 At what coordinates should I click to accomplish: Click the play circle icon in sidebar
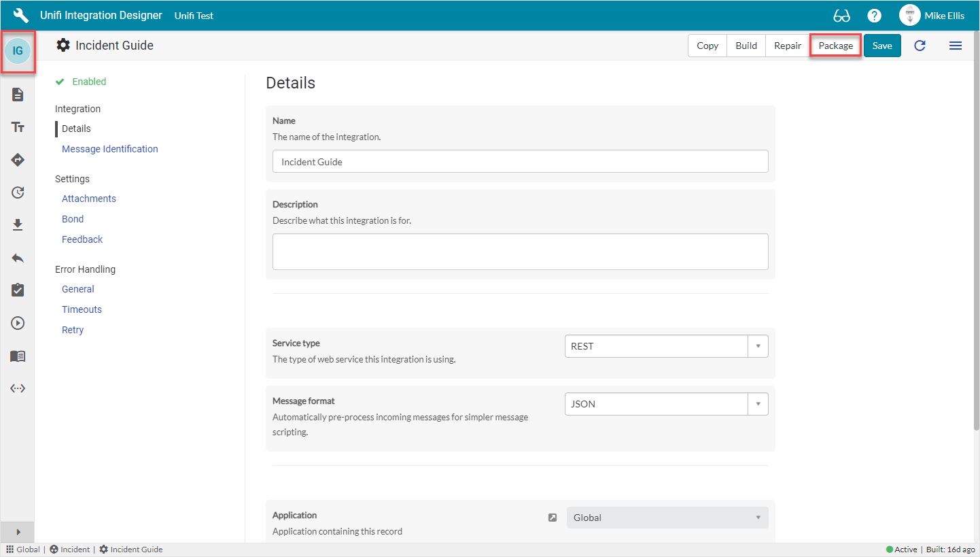tap(18, 323)
